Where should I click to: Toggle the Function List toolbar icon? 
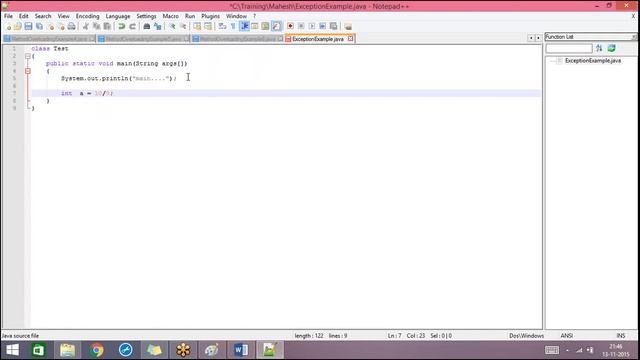pyautogui.click(x=276, y=27)
